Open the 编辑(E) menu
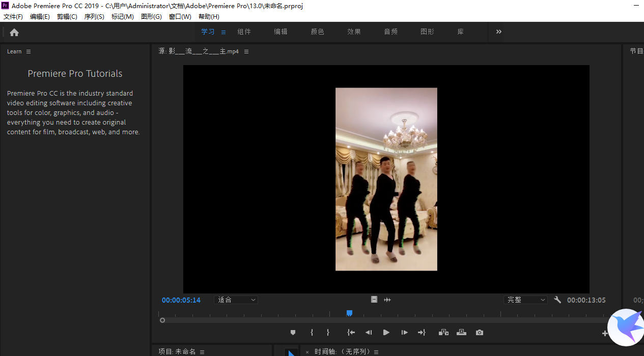The image size is (644, 356). tap(40, 17)
